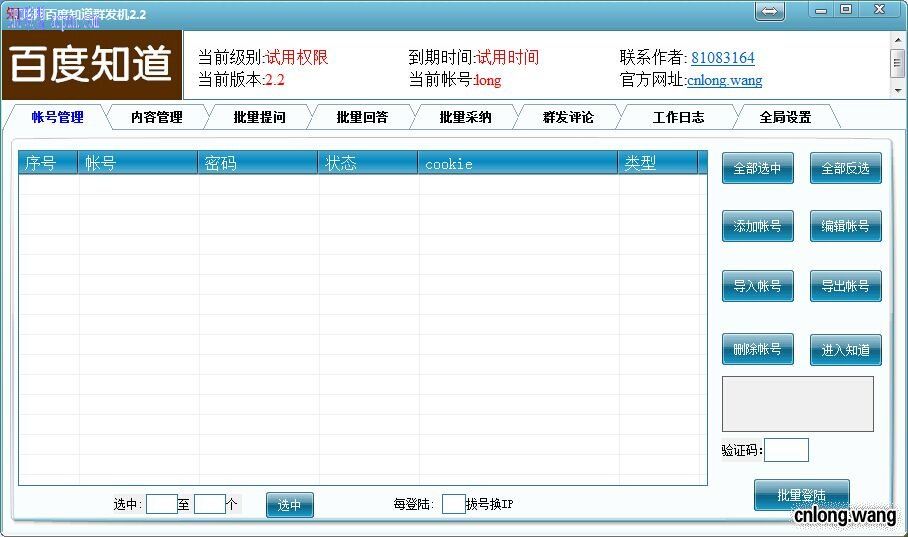Open the 批量采纳 tab

tap(465, 118)
